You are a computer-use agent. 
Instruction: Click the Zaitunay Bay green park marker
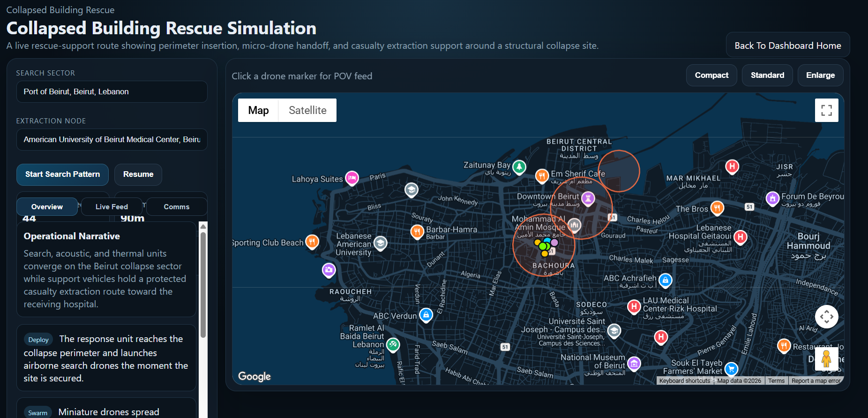tap(519, 167)
